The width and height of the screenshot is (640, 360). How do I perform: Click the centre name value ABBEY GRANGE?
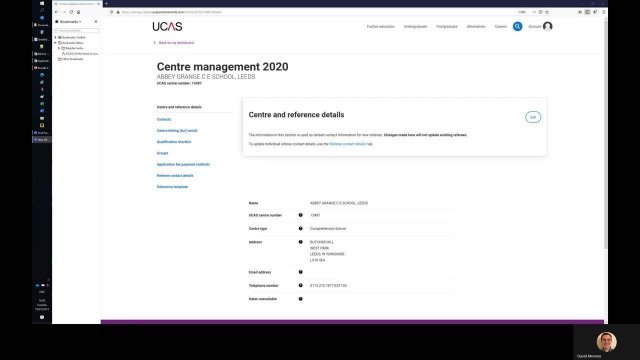click(x=338, y=203)
